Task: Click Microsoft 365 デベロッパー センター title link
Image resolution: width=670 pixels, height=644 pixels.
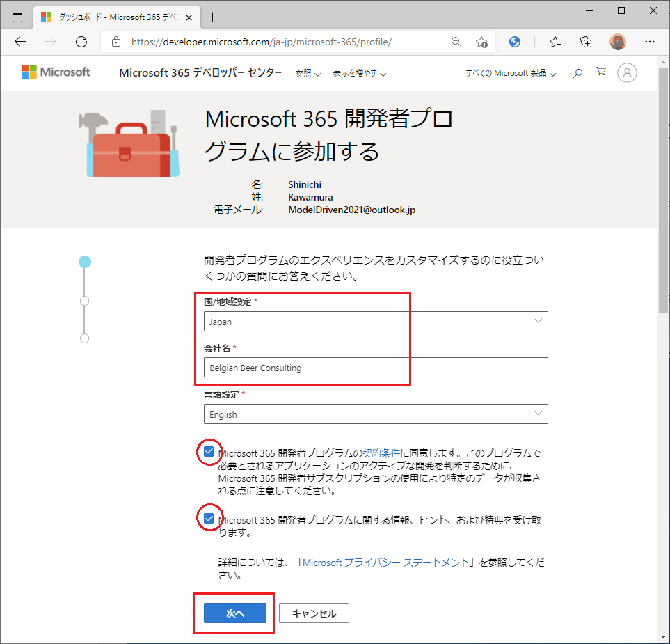Action: click(x=200, y=72)
